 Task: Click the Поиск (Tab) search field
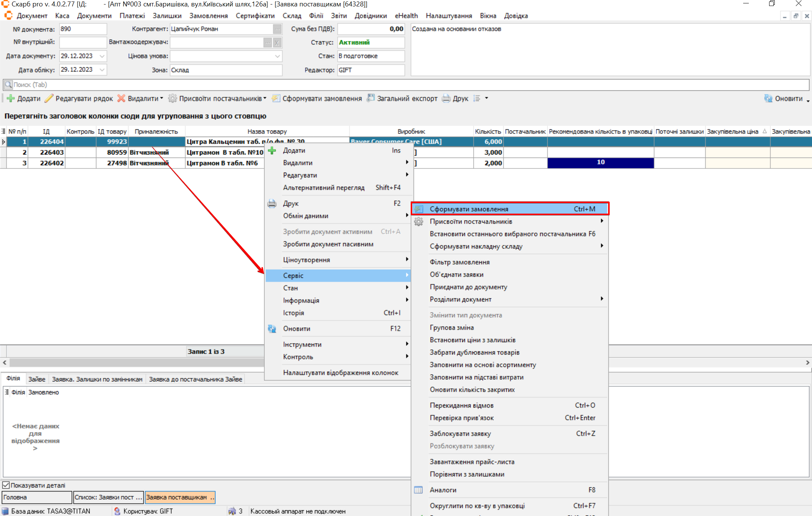click(406, 85)
